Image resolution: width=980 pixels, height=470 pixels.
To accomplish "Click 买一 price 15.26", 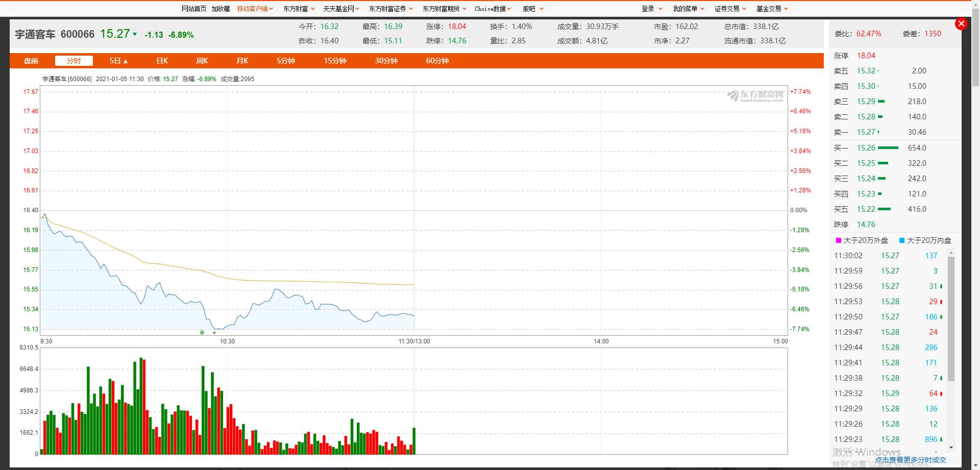I will point(866,148).
